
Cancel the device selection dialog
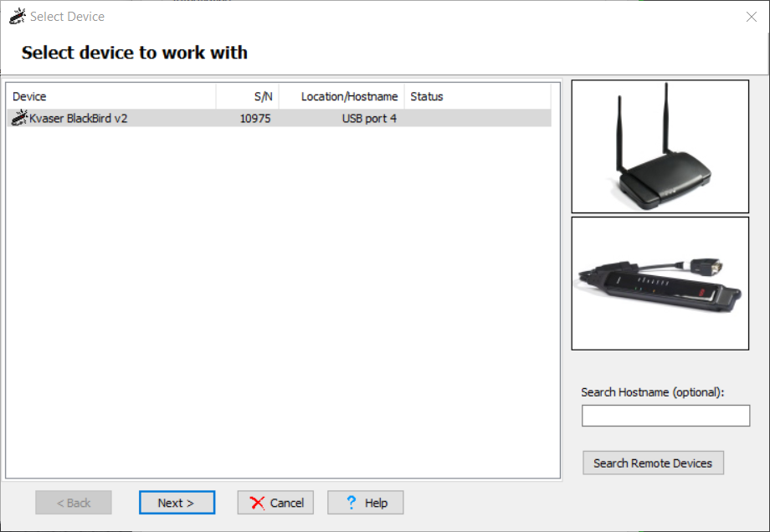point(275,503)
